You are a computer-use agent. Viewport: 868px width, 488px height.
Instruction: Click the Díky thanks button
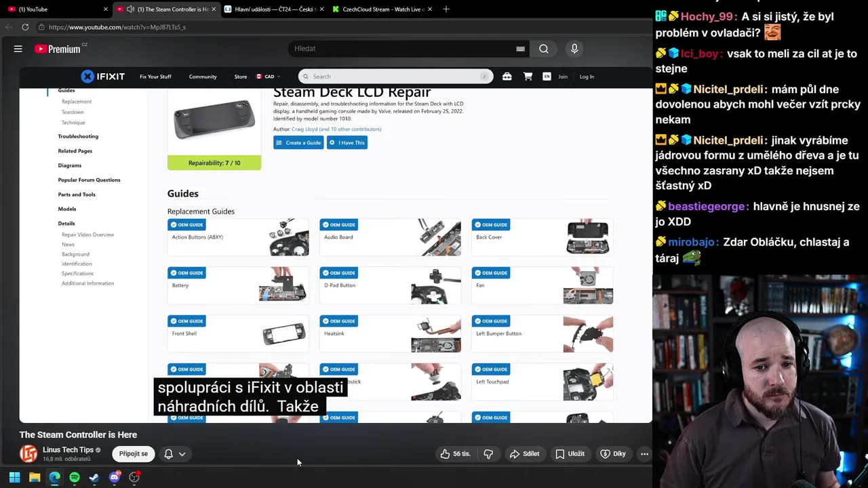[613, 454]
